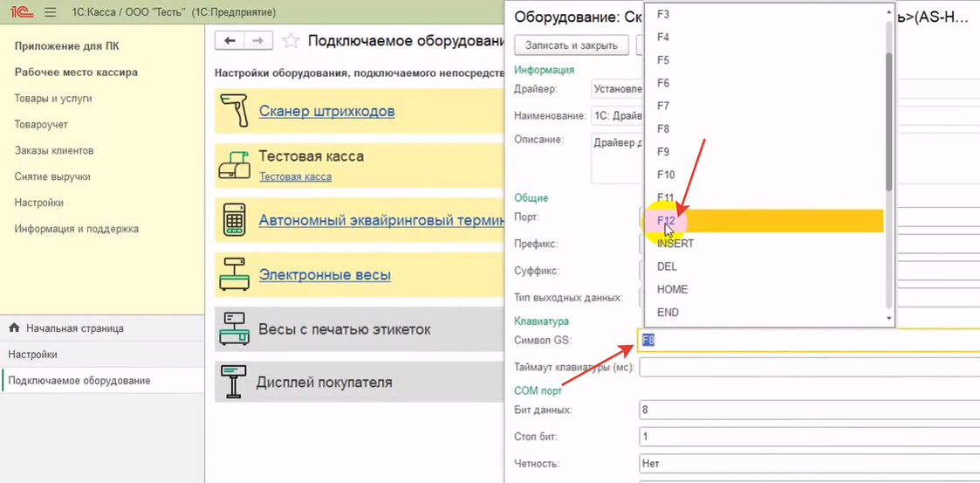980x483 pixels.
Task: Click the dropdown list scroll-up arrow
Action: coord(889,10)
